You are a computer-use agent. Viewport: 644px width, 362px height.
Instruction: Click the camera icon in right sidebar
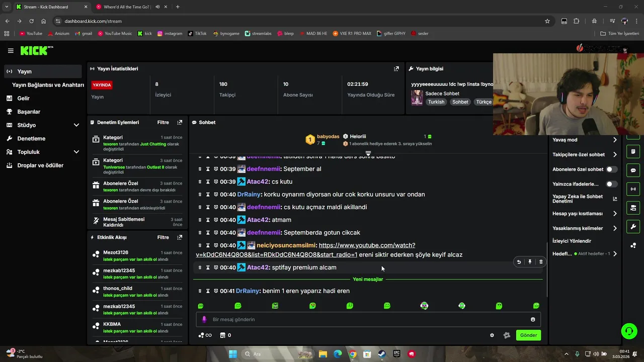point(633,208)
